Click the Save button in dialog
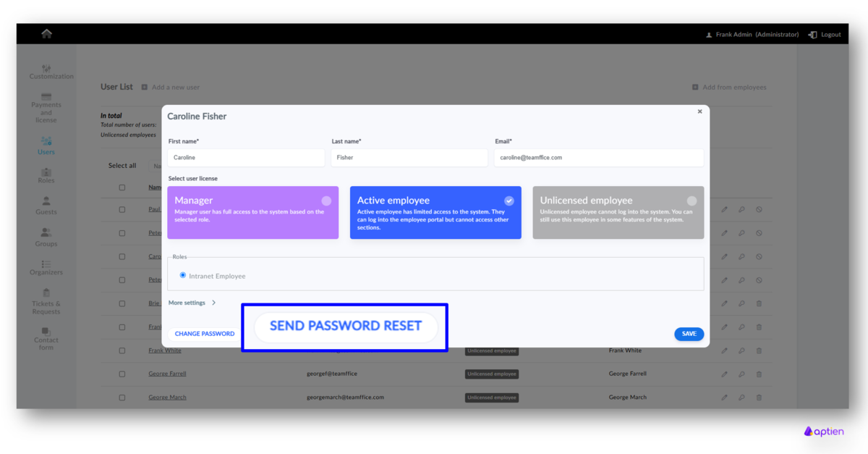868x454 pixels. point(689,334)
